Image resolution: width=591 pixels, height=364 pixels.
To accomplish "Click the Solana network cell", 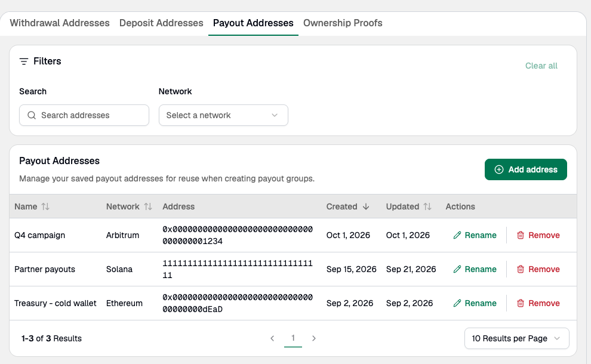I will click(x=119, y=269).
